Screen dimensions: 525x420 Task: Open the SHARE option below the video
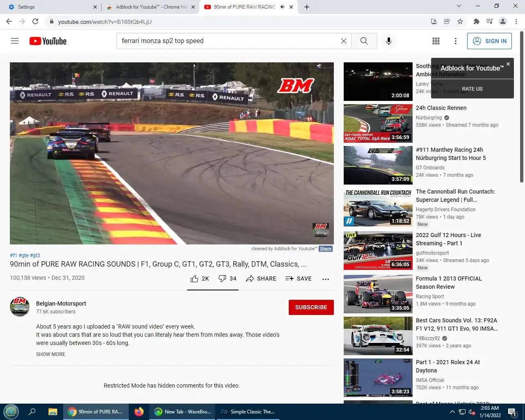pyautogui.click(x=261, y=279)
